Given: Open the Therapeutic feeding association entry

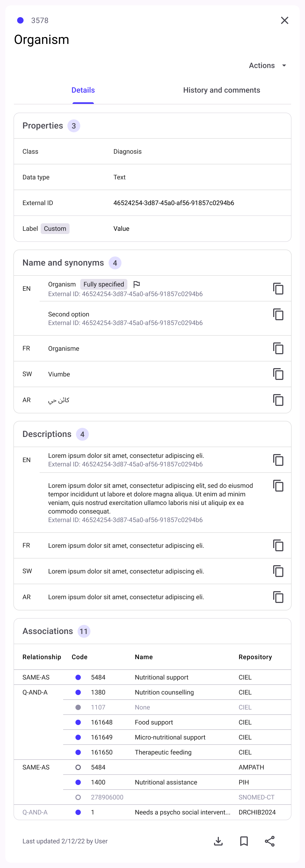Looking at the screenshot, I should (163, 752).
